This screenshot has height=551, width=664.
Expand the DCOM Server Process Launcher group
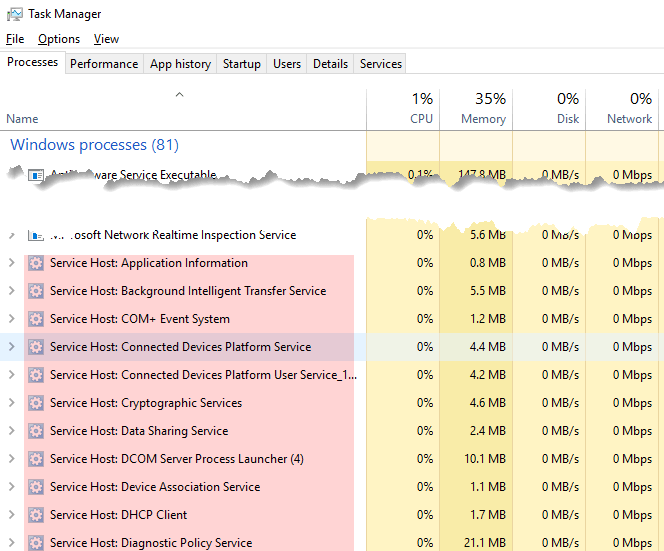[x=11, y=459]
